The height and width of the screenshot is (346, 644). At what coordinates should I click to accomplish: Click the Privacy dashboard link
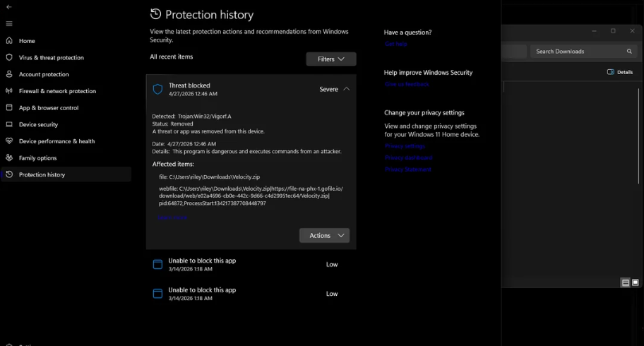[408, 157]
